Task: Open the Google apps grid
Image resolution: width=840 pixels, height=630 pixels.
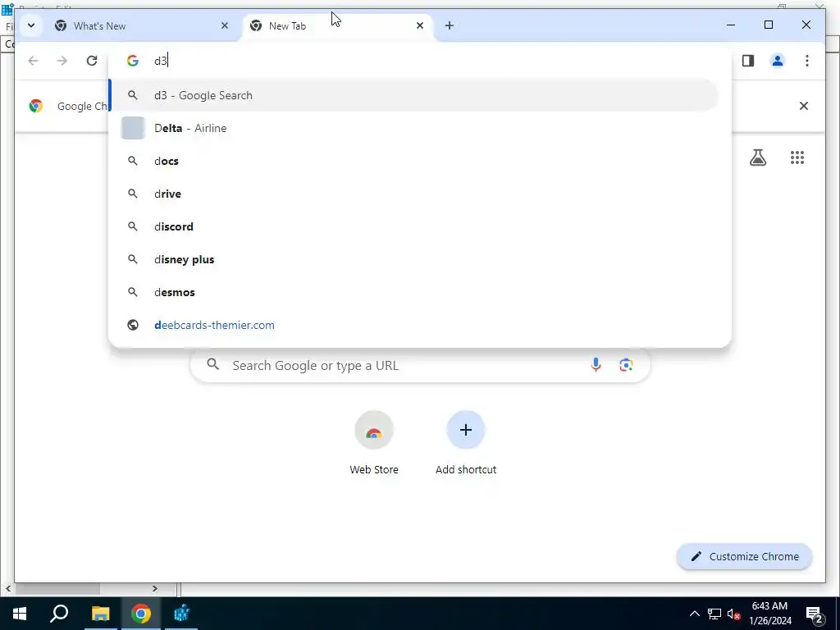Action: [x=797, y=157]
